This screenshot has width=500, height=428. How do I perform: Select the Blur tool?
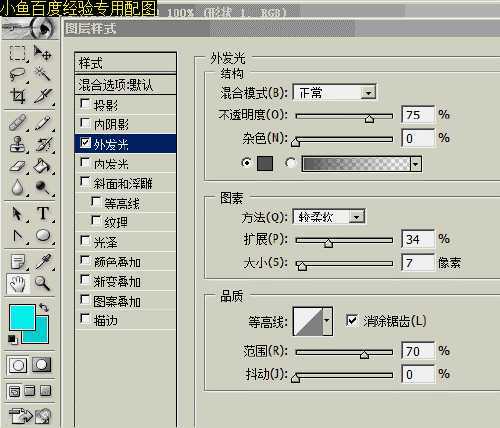click(x=17, y=188)
